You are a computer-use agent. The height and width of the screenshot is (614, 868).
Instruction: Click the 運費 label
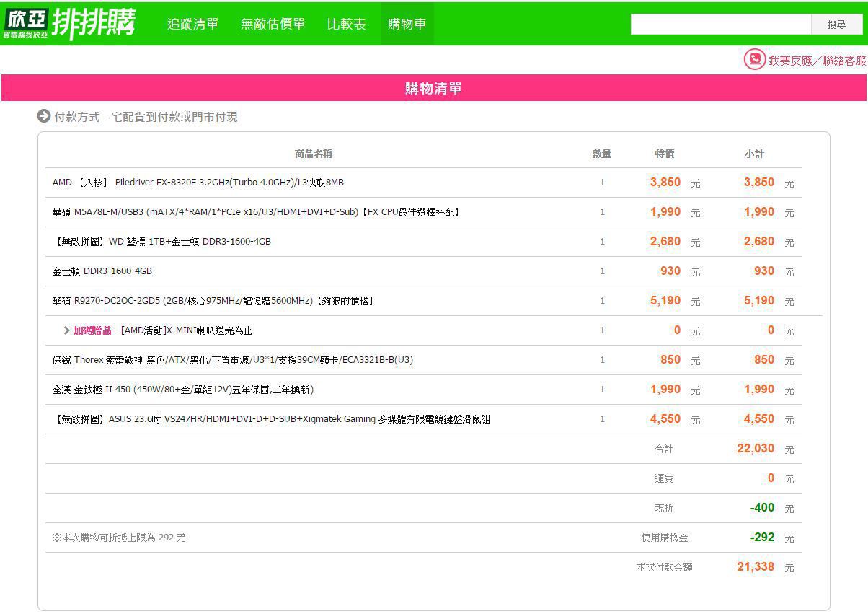[664, 478]
